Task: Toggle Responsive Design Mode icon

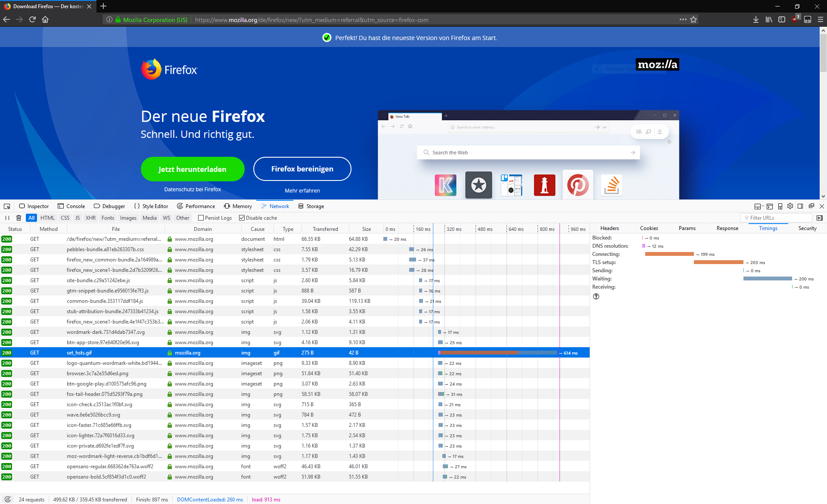Action: pyautogui.click(x=780, y=206)
